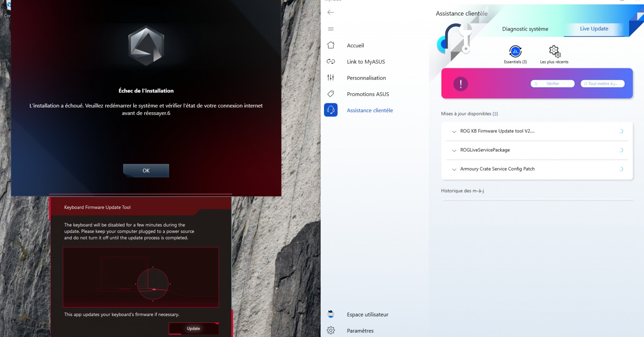The width and height of the screenshot is (644, 337).
Task: Click the Assistance clientèle headset icon
Action: pyautogui.click(x=331, y=110)
